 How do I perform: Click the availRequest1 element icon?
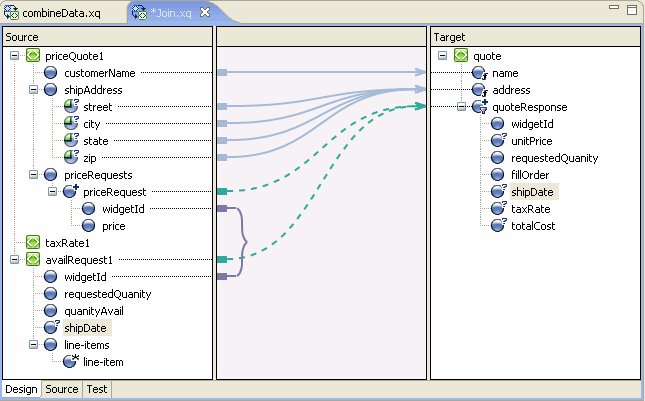(x=32, y=260)
